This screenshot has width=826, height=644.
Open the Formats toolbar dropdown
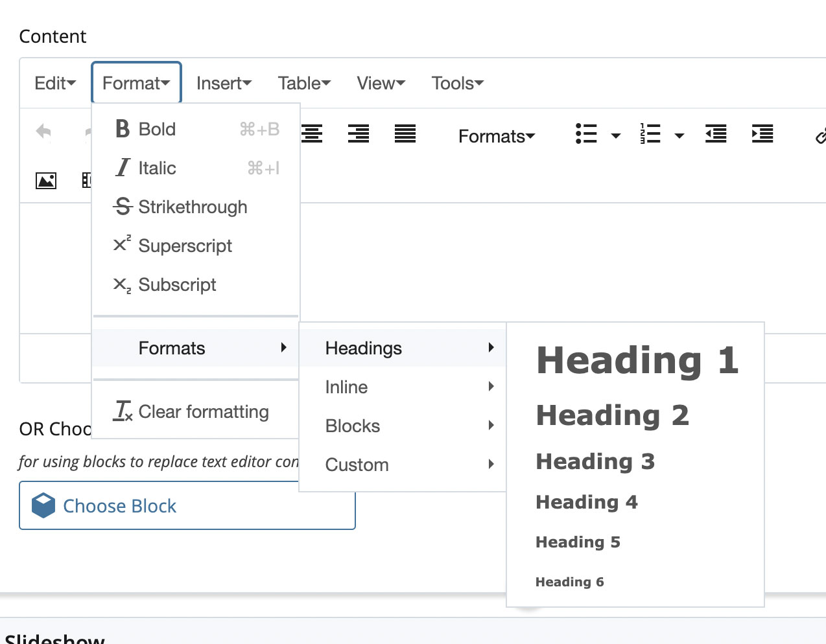(x=497, y=136)
